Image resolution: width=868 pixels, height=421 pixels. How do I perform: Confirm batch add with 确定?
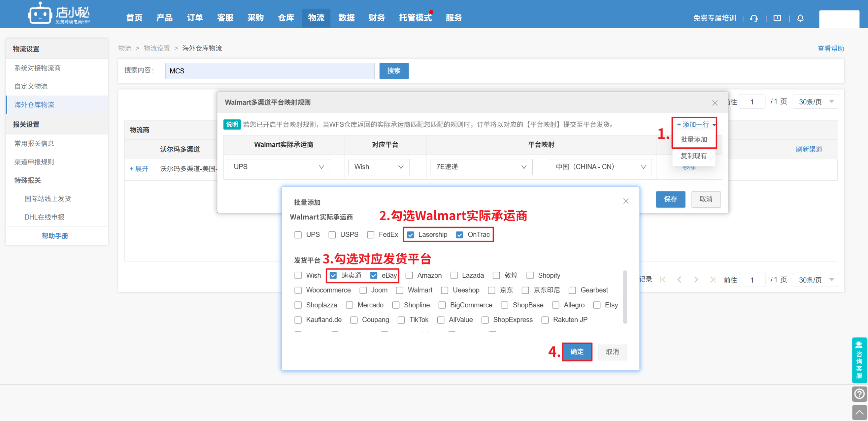[x=577, y=352]
